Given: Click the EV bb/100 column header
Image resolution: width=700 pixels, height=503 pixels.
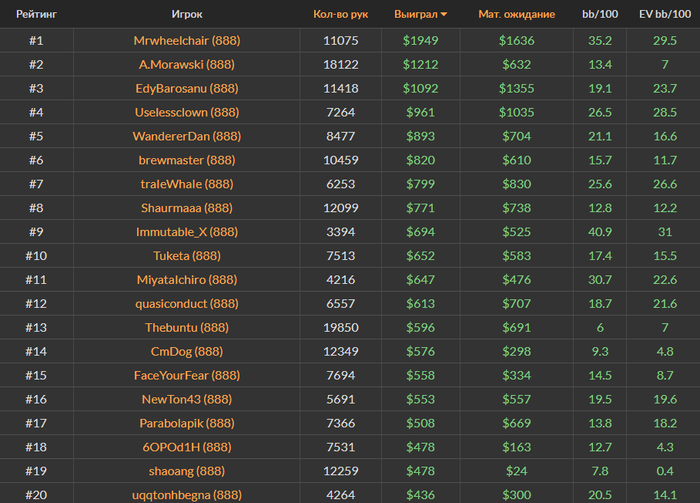Looking at the screenshot, I should (665, 14).
